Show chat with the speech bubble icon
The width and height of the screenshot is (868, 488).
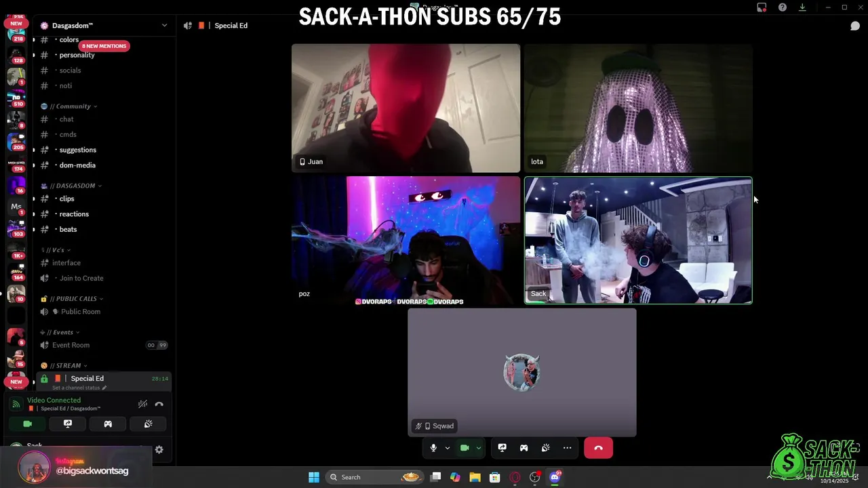pos(855,26)
